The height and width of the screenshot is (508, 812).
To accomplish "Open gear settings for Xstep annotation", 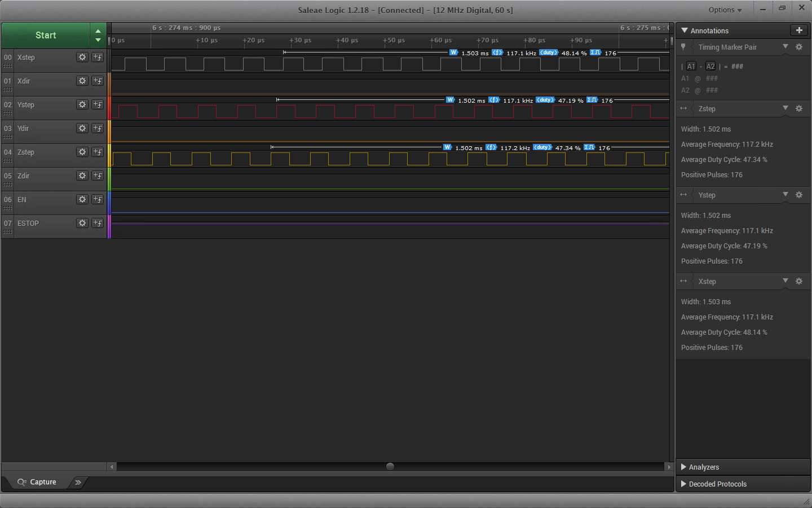I will 799,281.
